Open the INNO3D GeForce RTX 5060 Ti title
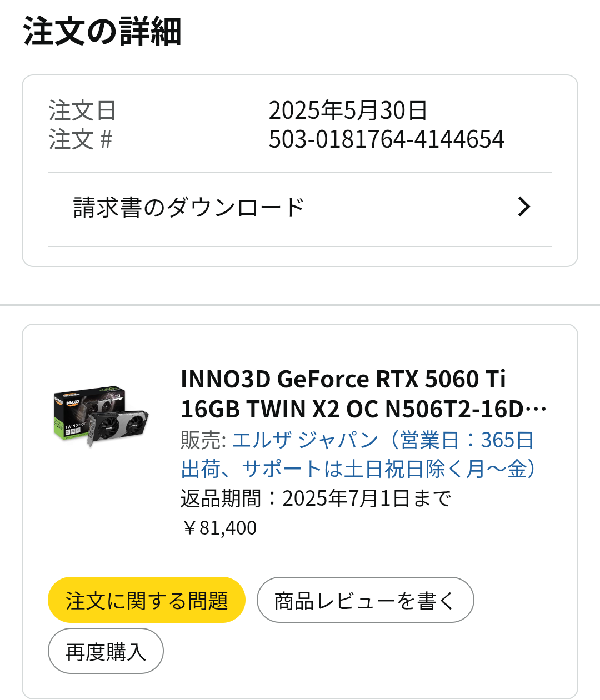The width and height of the screenshot is (600, 700). (343, 380)
